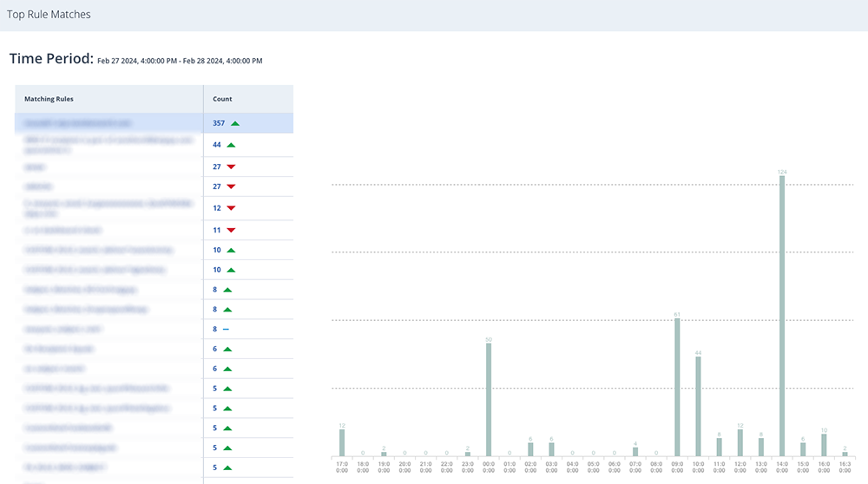Screen dimensions: 868x484
Task: Click the chart bar labeled 61 at 09:00
Action: click(x=677, y=387)
